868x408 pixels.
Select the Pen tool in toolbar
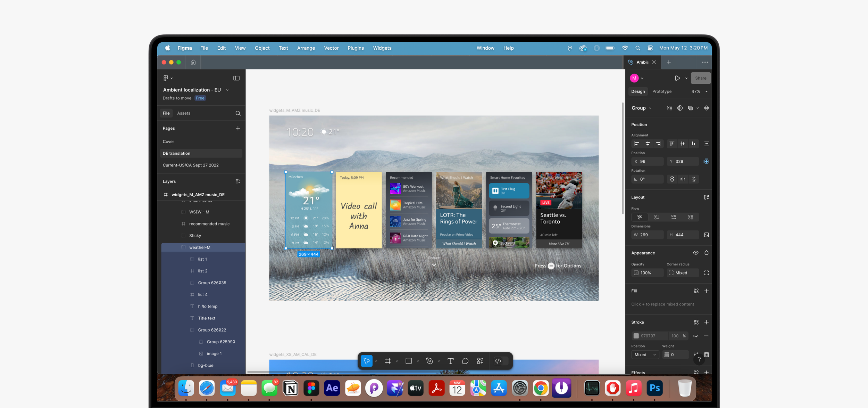click(x=429, y=361)
